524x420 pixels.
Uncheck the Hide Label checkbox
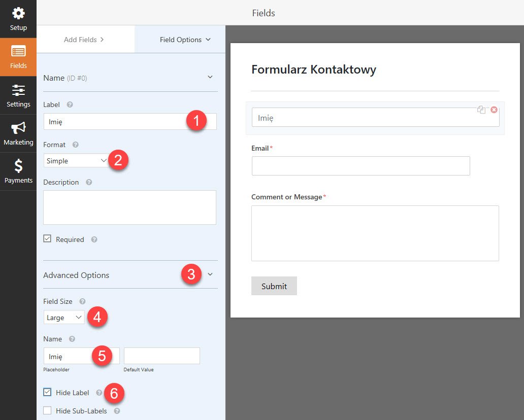[47, 392]
